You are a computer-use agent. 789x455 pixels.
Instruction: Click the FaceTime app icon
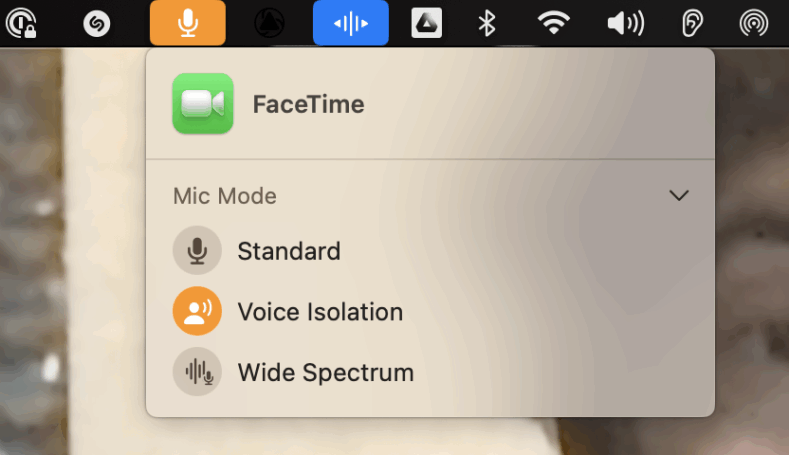coord(203,104)
